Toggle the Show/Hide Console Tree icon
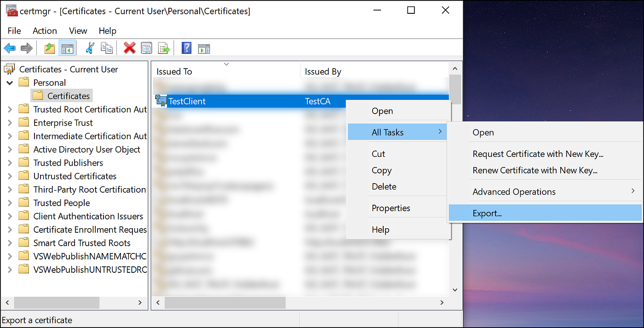Screen dimensions: 644x328 pyautogui.click(x=67, y=48)
